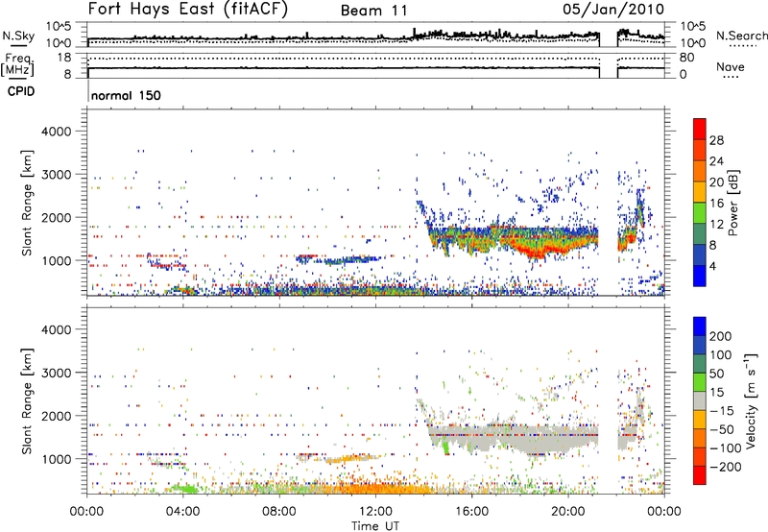Click the '12:00' time axis tick label
The width and height of the screenshot is (768, 532).
click(x=375, y=512)
